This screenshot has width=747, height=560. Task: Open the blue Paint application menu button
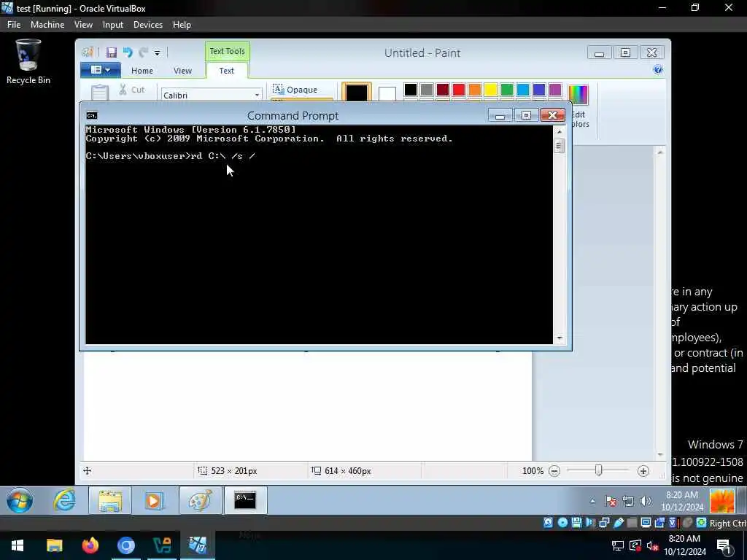101,70
